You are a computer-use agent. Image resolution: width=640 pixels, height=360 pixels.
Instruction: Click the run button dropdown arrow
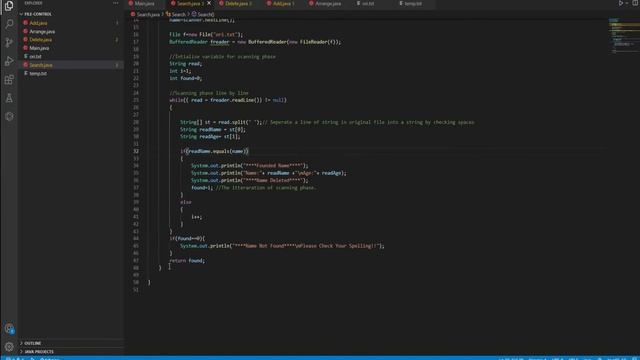point(627,3)
